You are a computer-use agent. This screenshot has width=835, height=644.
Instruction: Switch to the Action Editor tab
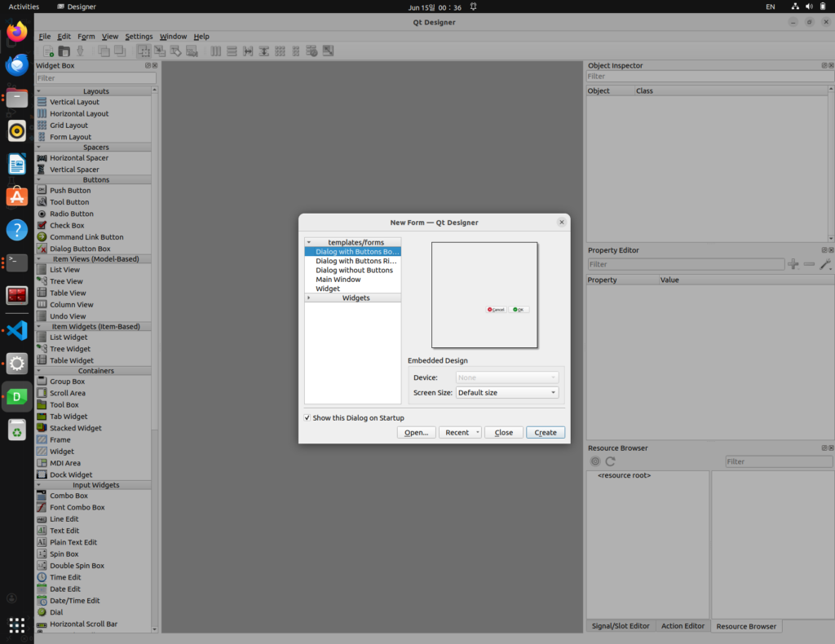[683, 626]
